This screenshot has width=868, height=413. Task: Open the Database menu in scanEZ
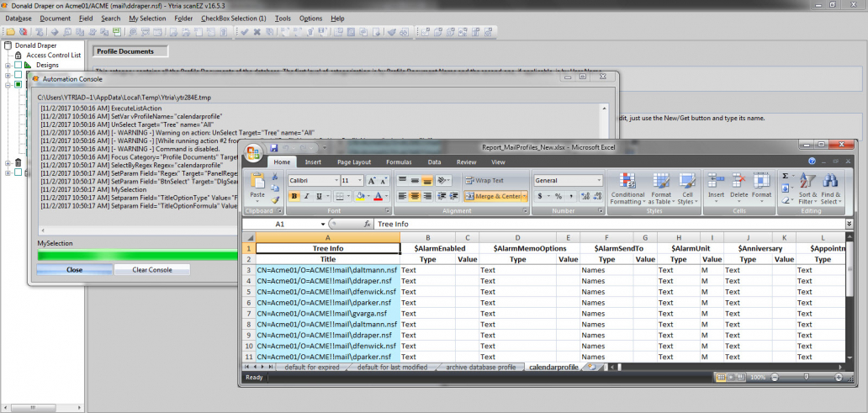[x=19, y=19]
